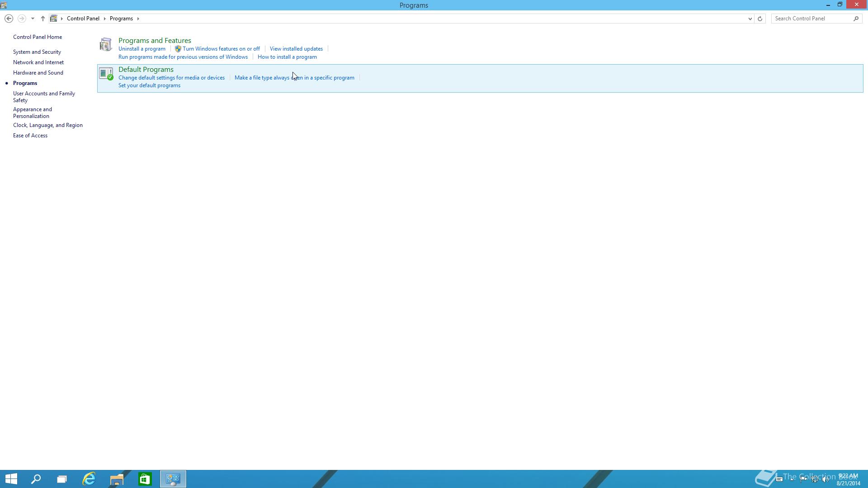
Task: Expand chevron after Programs breadcrumb
Action: (138, 19)
